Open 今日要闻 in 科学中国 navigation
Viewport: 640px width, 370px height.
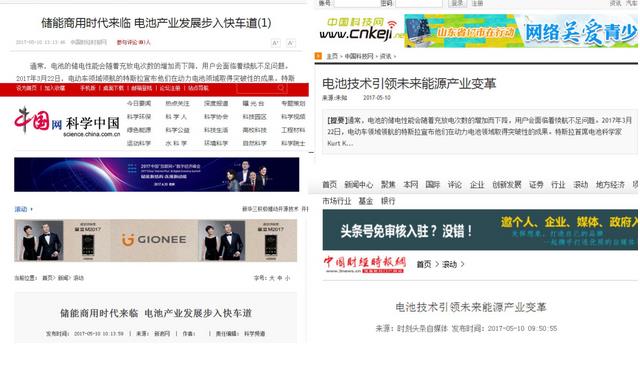(139, 104)
